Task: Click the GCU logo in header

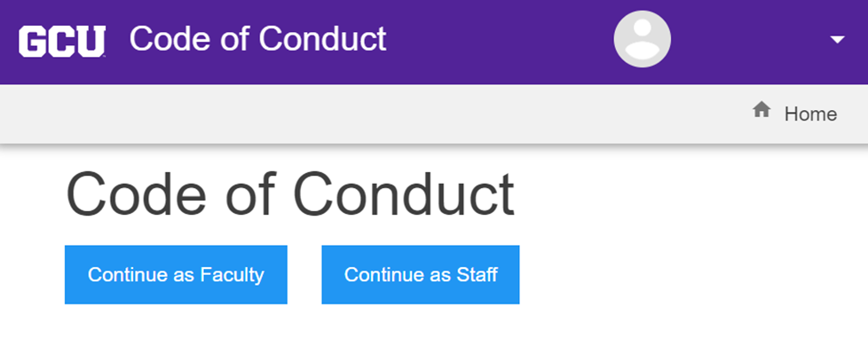Action: pos(61,42)
